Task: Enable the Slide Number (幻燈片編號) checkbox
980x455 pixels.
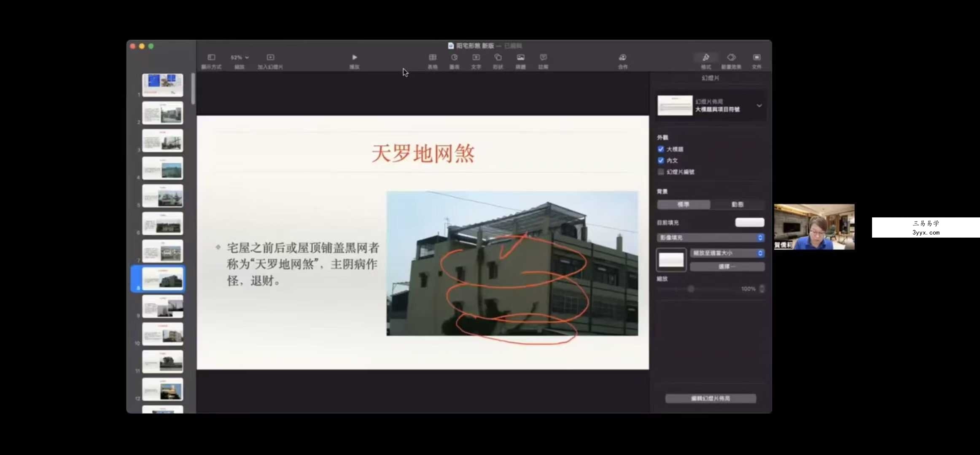Action: (661, 172)
